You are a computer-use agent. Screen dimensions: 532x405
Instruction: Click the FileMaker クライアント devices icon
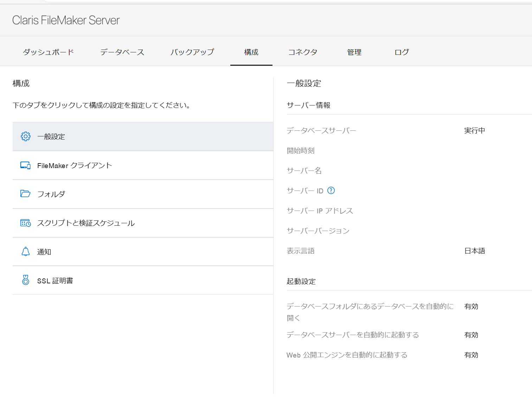click(x=25, y=165)
